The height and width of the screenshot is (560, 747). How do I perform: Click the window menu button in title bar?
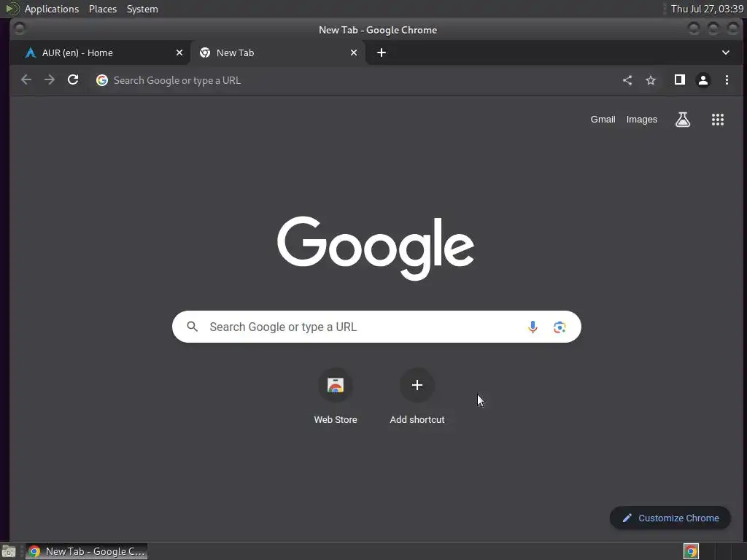[x=20, y=29]
